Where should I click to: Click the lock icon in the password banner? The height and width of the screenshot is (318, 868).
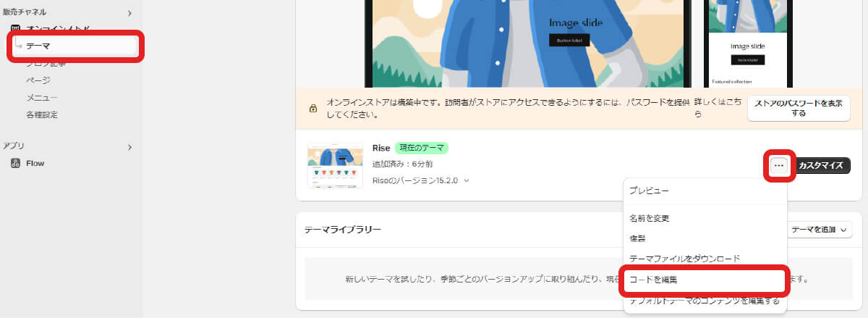[x=313, y=109]
